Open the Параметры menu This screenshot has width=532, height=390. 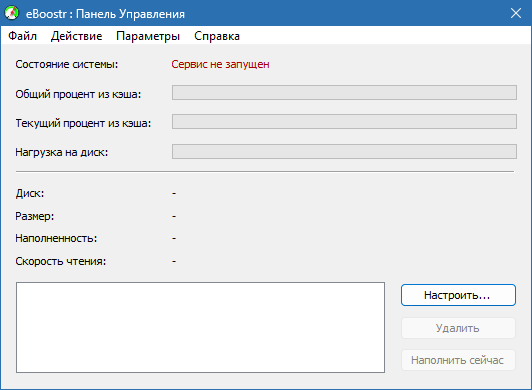[x=148, y=36]
